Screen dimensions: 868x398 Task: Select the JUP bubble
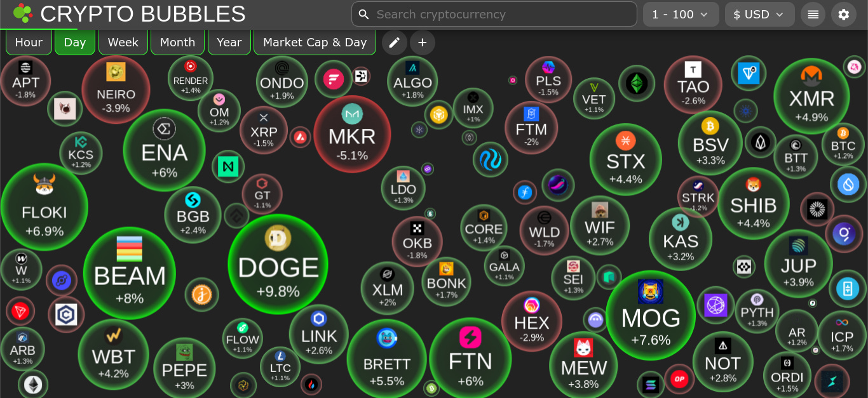tap(799, 263)
